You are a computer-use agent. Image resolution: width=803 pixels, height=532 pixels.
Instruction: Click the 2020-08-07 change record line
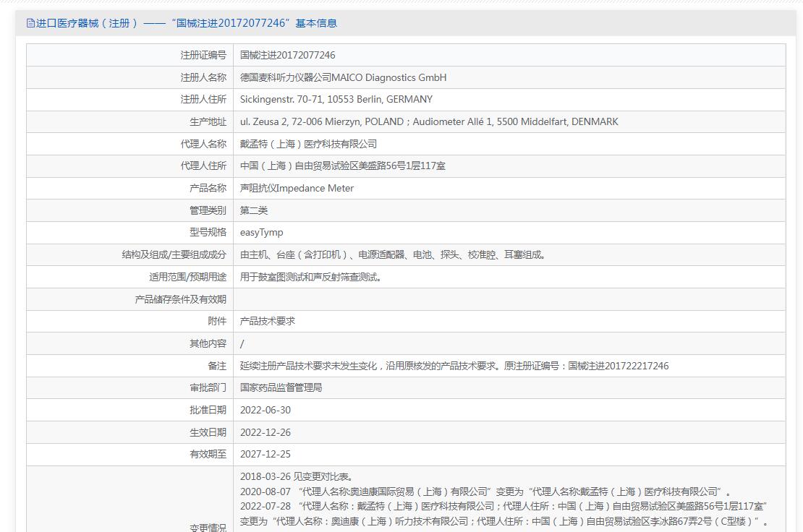(x=485, y=492)
